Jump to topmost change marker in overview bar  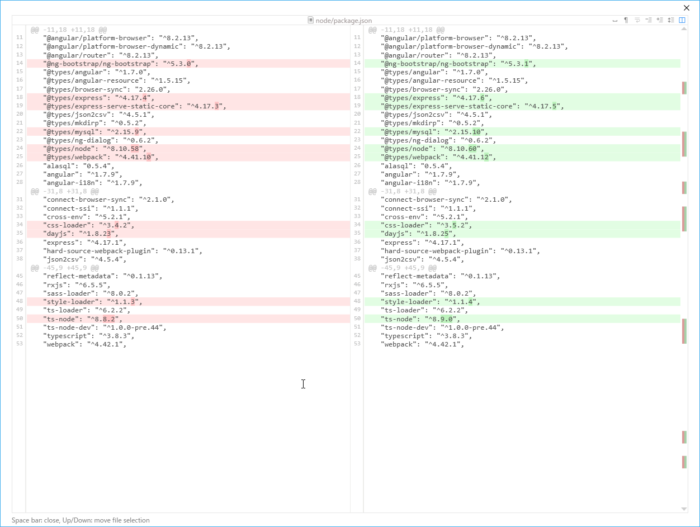click(684, 88)
